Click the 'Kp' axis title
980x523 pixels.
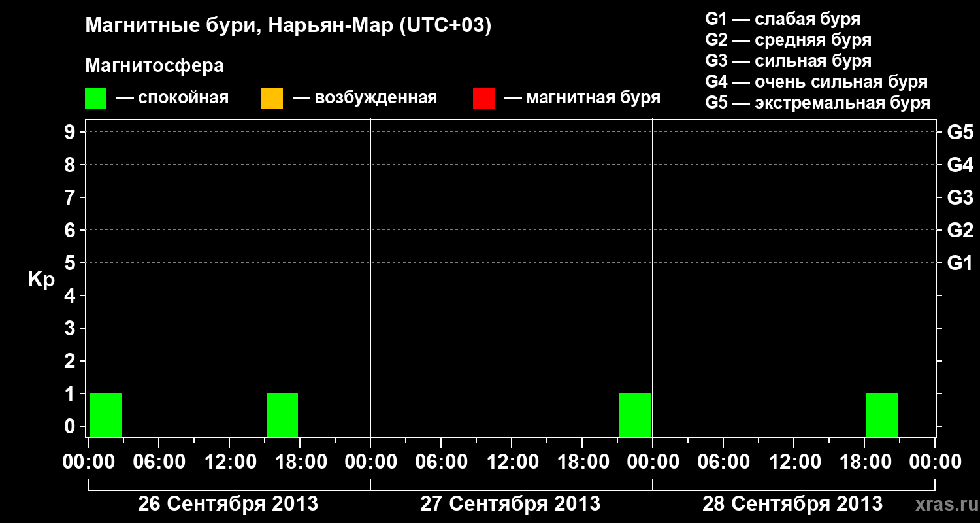[41, 280]
